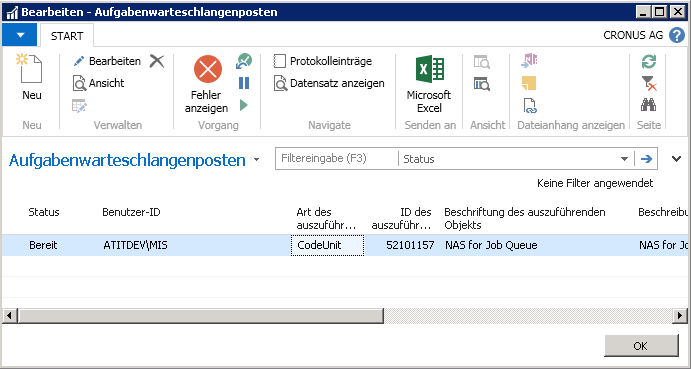Show errors with Fehler anzeigen
The height and width of the screenshot is (369, 691).
click(207, 84)
